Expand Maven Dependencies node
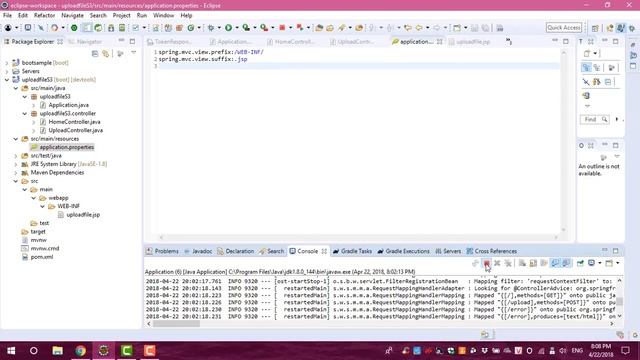The image size is (640, 360). click(x=16, y=173)
